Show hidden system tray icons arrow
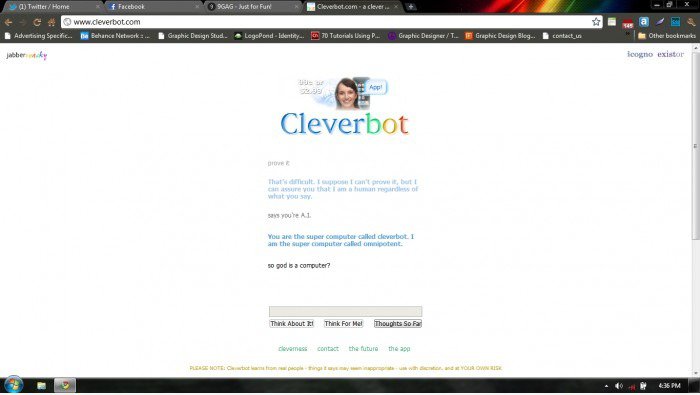The height and width of the screenshot is (395, 700). click(x=606, y=386)
